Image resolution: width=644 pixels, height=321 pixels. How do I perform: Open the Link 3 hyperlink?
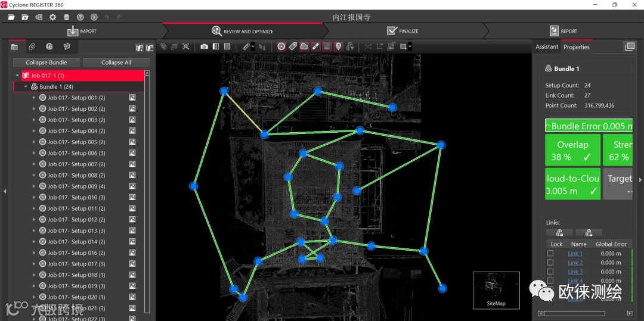pyautogui.click(x=575, y=272)
